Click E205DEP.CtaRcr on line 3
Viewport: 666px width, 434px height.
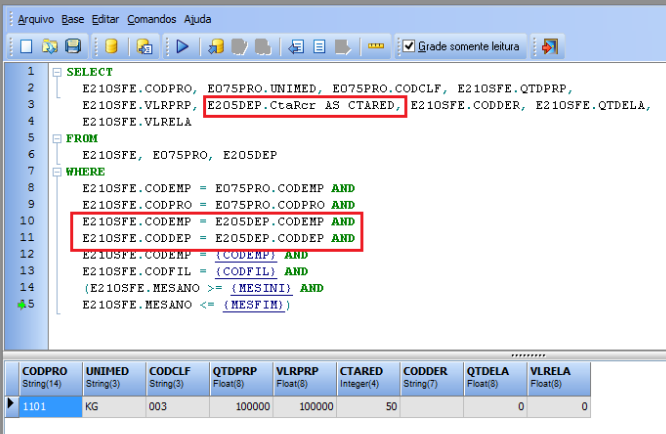[262, 105]
